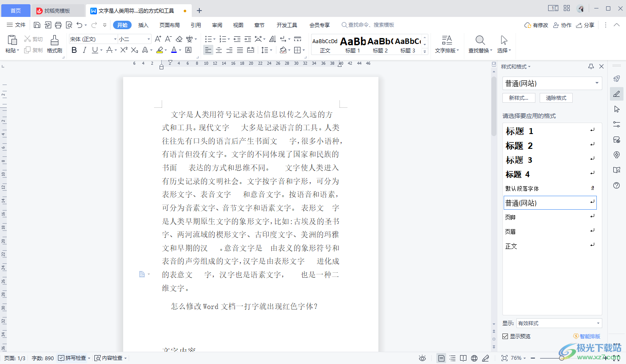Image resolution: width=626 pixels, height=364 pixels.
Task: Click the Save icon in quick toolbar
Action: point(37,25)
